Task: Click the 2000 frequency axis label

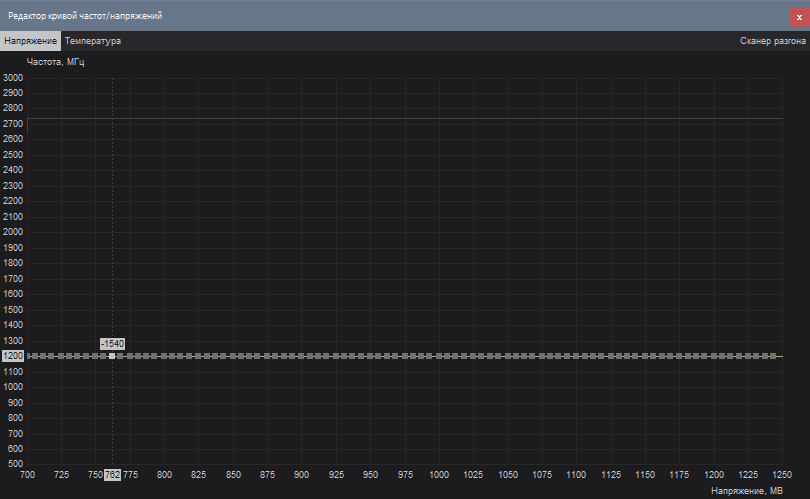Action: (13, 232)
